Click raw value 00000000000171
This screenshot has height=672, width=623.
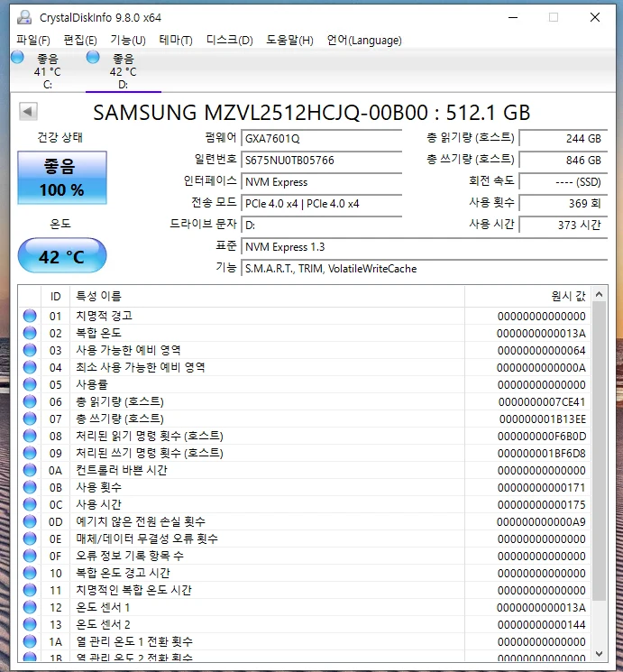542,488
